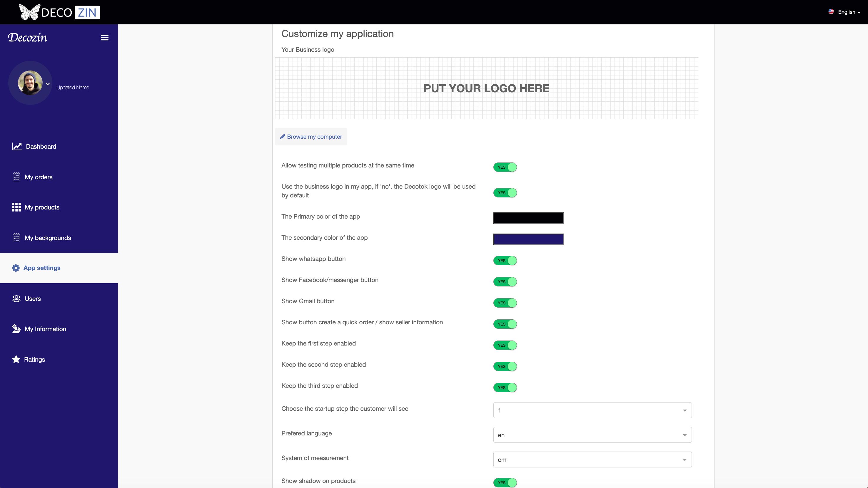Image resolution: width=868 pixels, height=488 pixels.
Task: Click the Decozin butterfly logo
Action: pos(29,12)
